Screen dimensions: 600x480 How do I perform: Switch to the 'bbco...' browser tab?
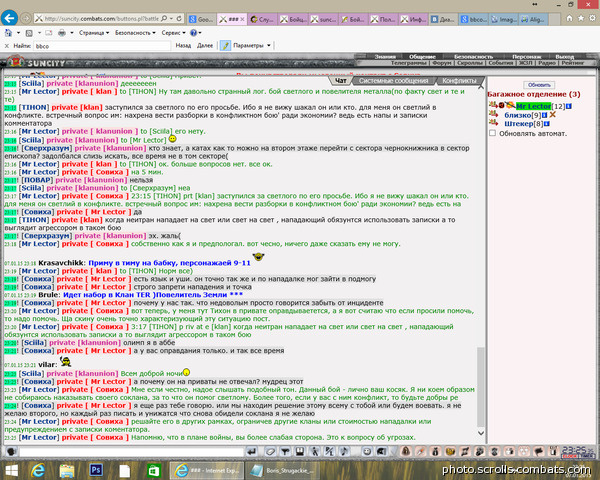(x=474, y=19)
